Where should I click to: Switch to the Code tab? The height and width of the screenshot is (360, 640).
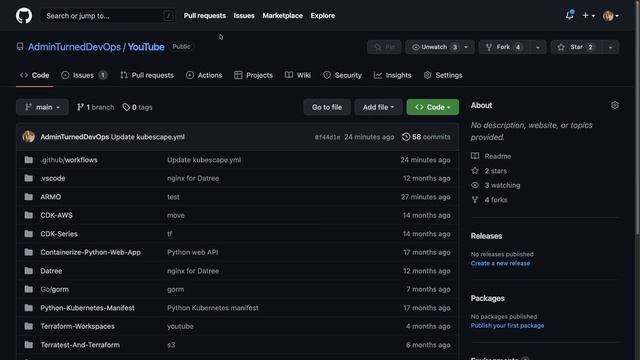[35, 75]
